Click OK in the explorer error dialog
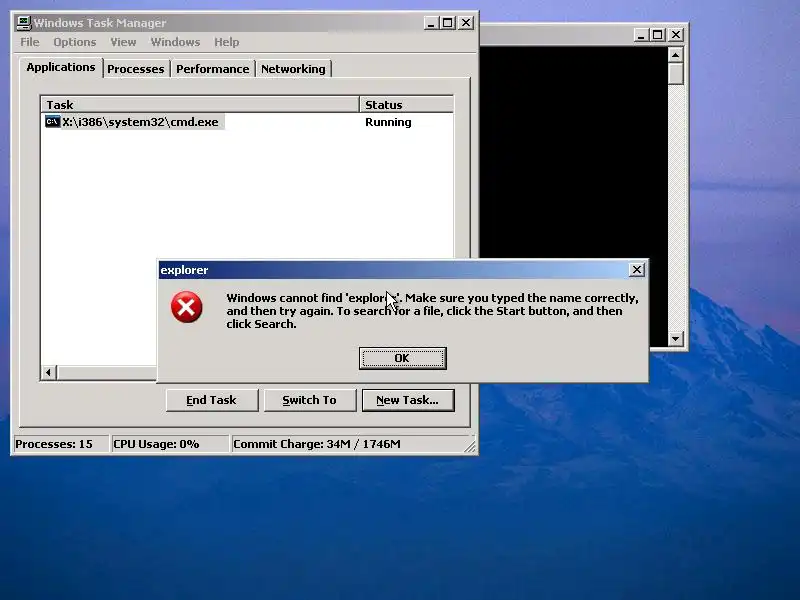The width and height of the screenshot is (800, 600). [x=403, y=358]
